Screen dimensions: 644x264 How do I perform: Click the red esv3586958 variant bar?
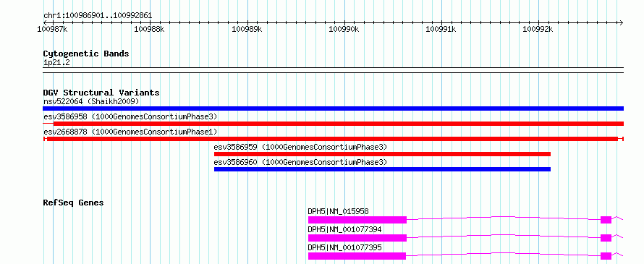[334, 124]
